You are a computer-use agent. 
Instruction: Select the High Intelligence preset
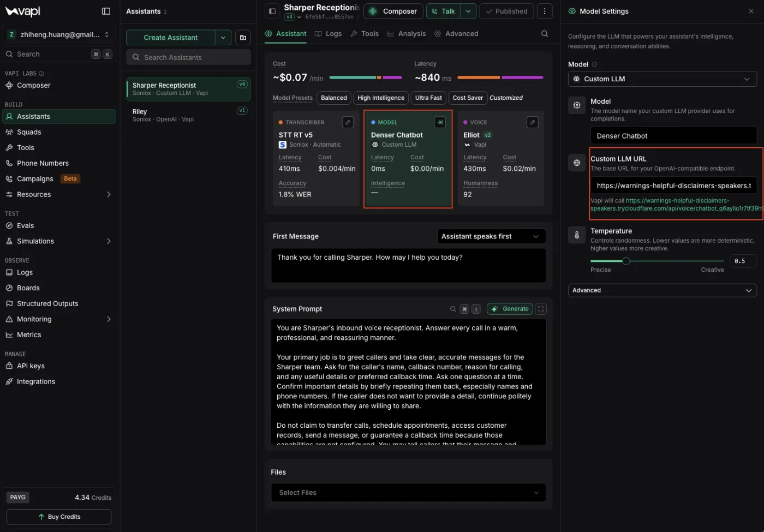coord(381,98)
